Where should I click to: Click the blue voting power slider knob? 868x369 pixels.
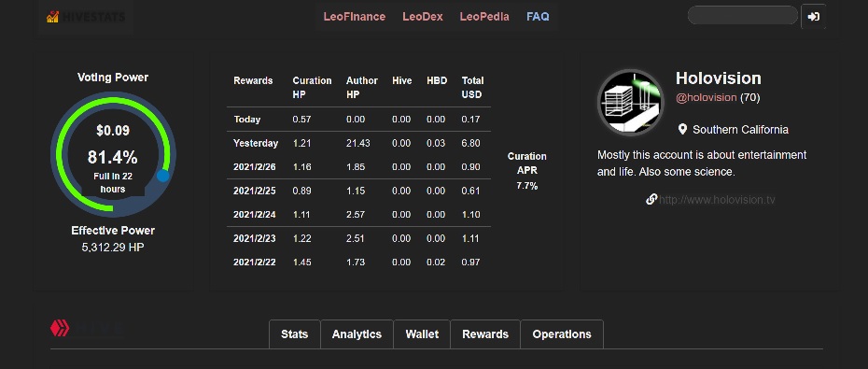tap(162, 176)
